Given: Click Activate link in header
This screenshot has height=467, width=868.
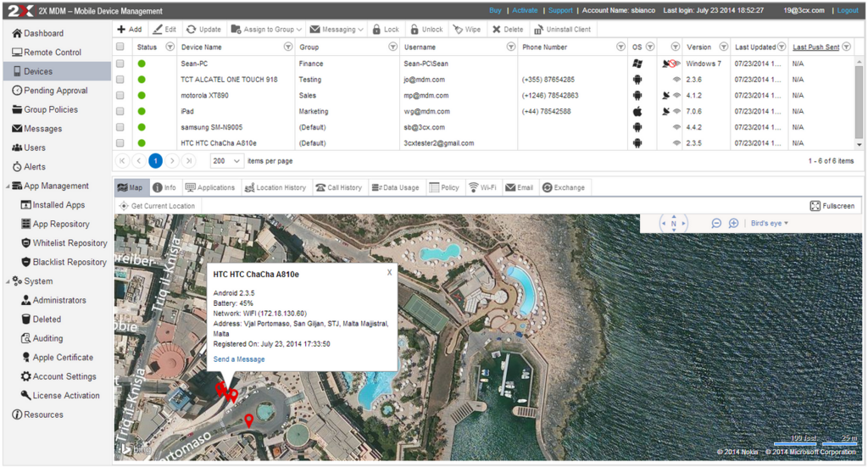Looking at the screenshot, I should [x=525, y=10].
